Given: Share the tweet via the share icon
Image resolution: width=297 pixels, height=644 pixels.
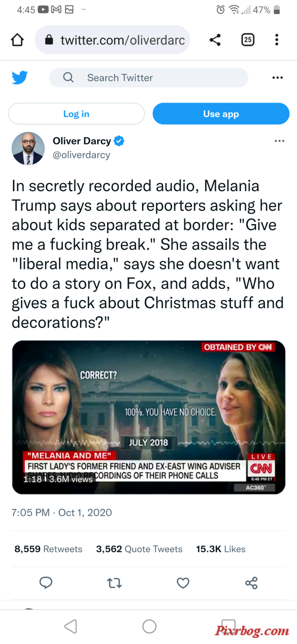Looking at the screenshot, I should click(x=252, y=583).
